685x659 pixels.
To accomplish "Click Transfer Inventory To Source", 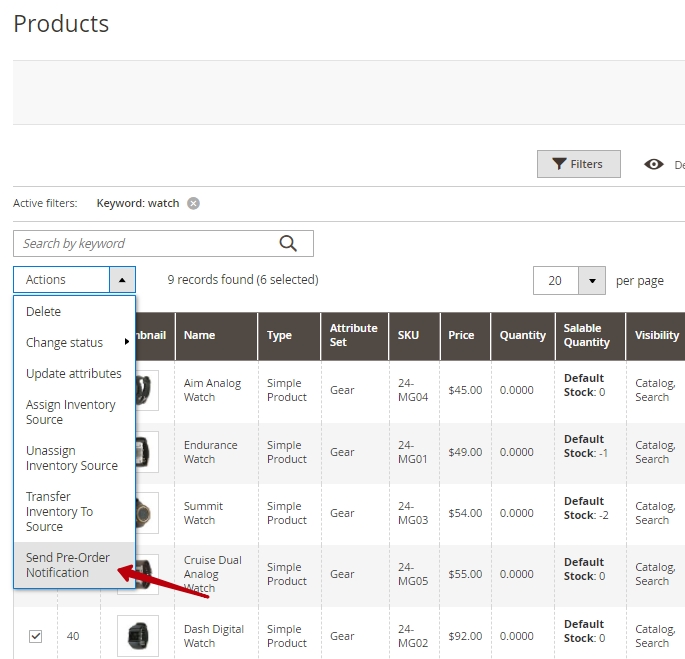I will 60,511.
